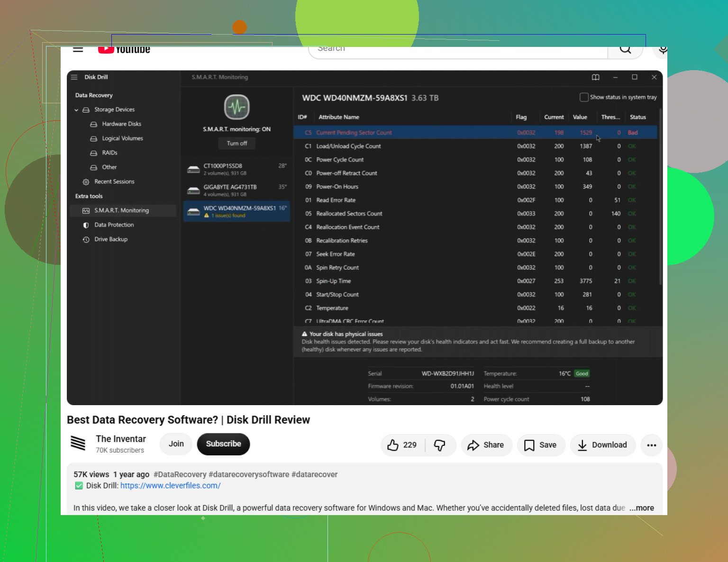Turn off S.M.A.R.T. monitoring
The image size is (728, 562).
coord(237,144)
